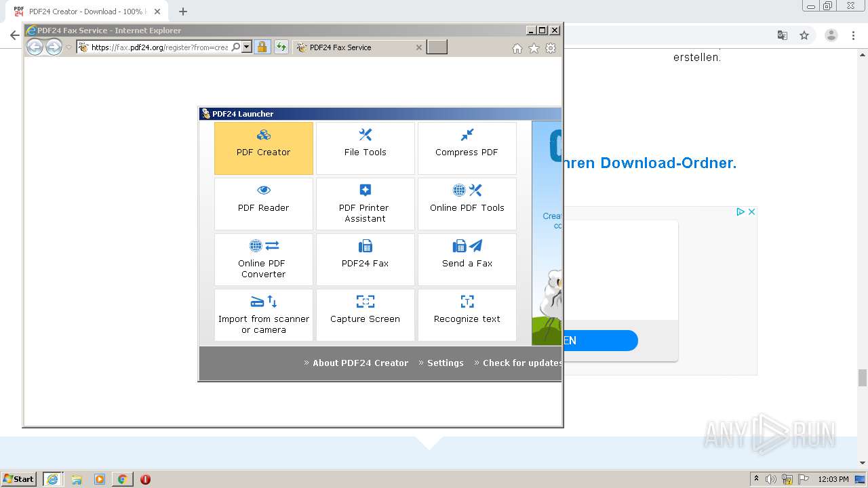Viewport: 868px width, 488px height.
Task: Click Internet Explorer taskbar icon
Action: [53, 479]
